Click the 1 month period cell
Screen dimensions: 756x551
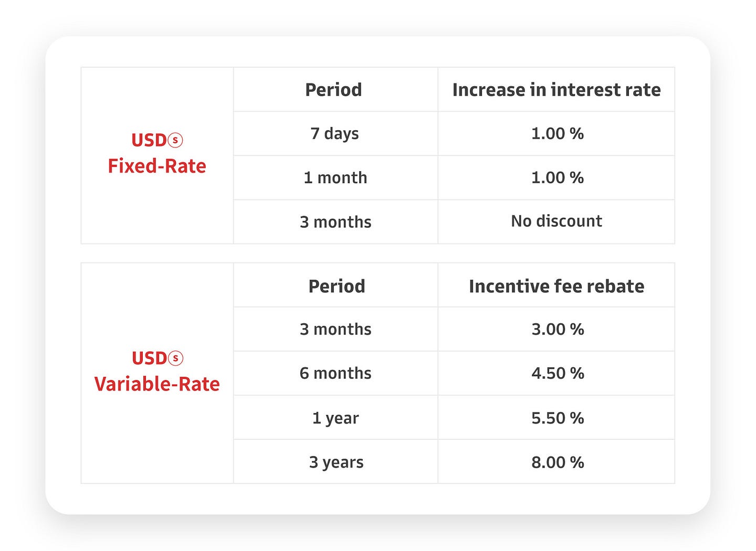pyautogui.click(x=335, y=178)
